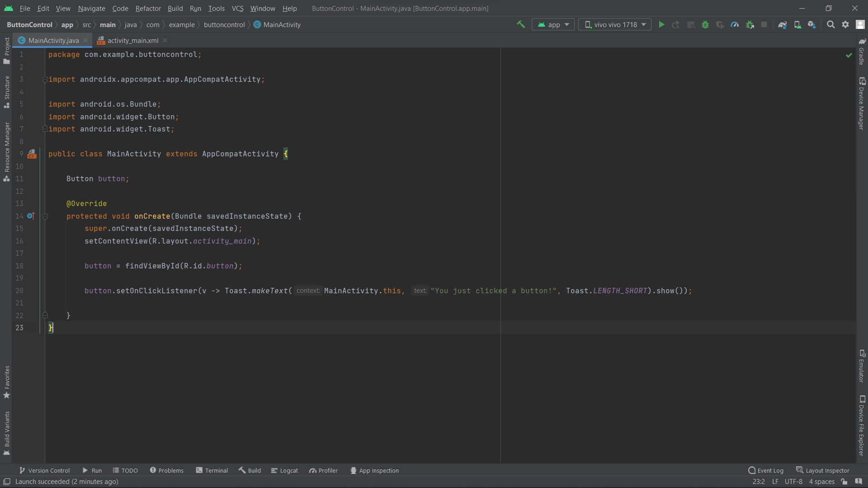Toggle the breakpoint-style override gutter icon on line 14

pyautogui.click(x=31, y=216)
